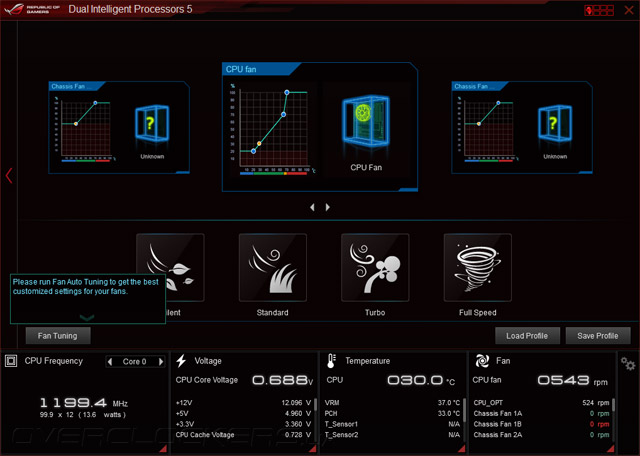Expand the CPU Frequency panel corner
The height and width of the screenshot is (456, 640).
pos(163,449)
